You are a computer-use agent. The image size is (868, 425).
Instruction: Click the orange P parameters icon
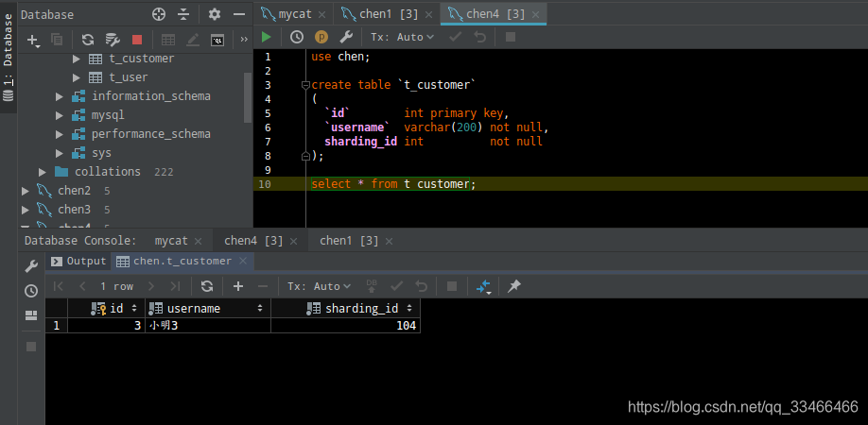[321, 37]
